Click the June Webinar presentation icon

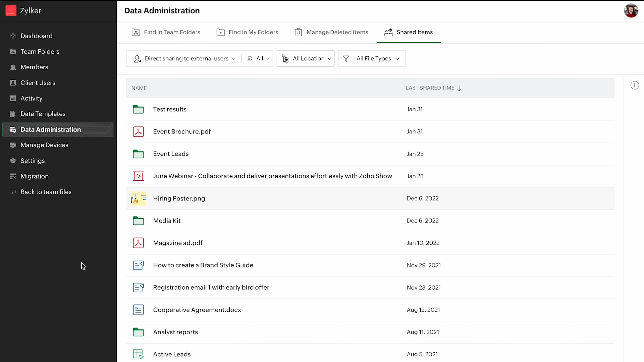(x=138, y=176)
